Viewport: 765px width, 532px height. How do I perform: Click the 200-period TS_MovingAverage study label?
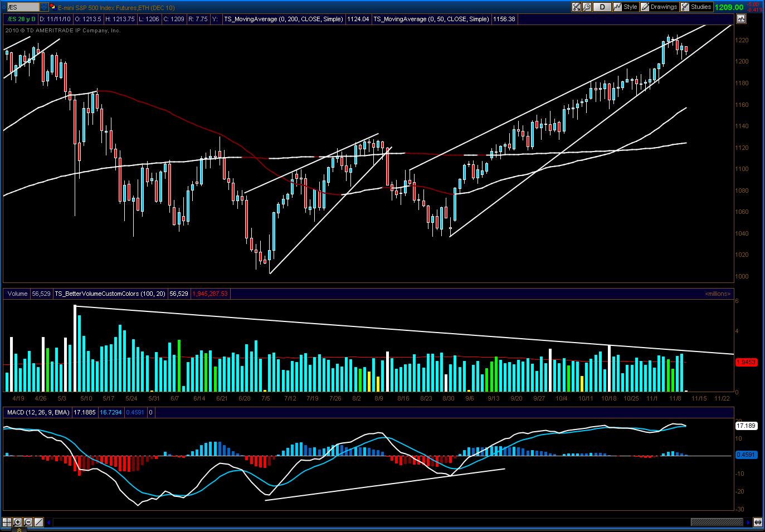pos(284,19)
